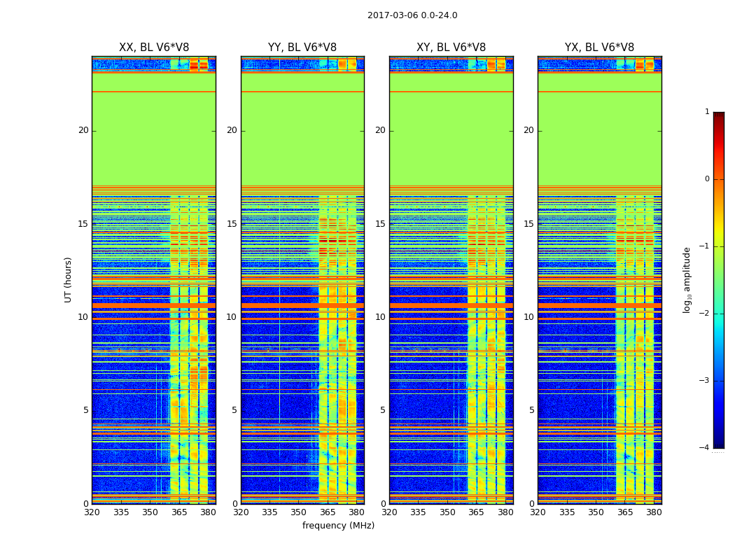
Task: Click the frequency (MHz) axis label
Action: [x=338, y=525]
